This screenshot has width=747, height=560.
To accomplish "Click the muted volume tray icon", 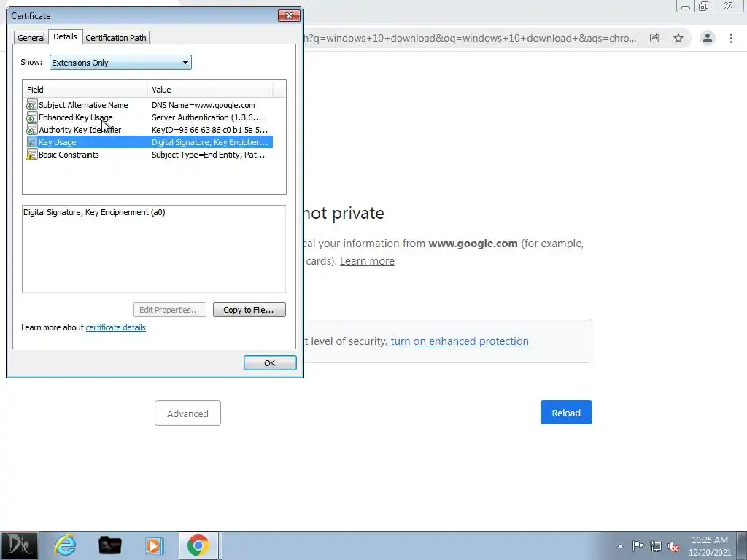I will pyautogui.click(x=673, y=546).
